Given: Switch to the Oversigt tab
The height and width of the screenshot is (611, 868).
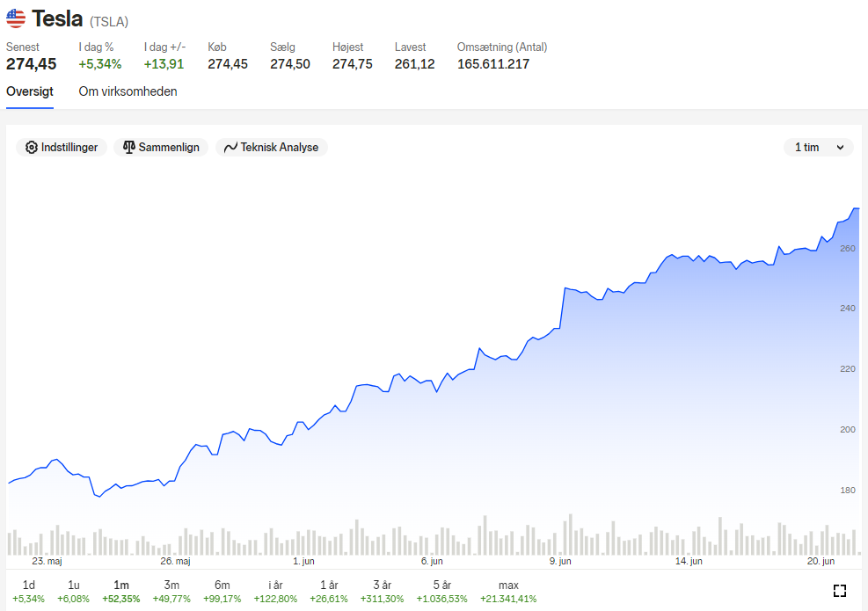Looking at the screenshot, I should [x=30, y=92].
